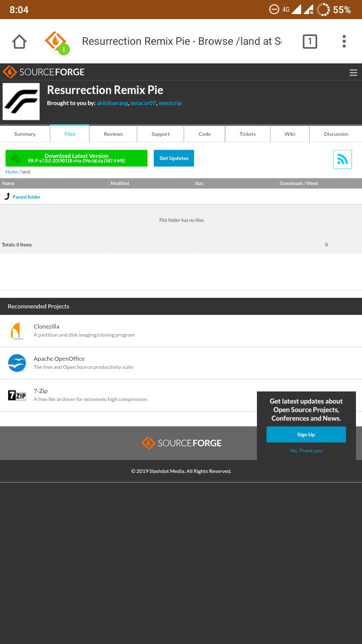
Task: Open mracar07 contributor link
Action: (143, 103)
